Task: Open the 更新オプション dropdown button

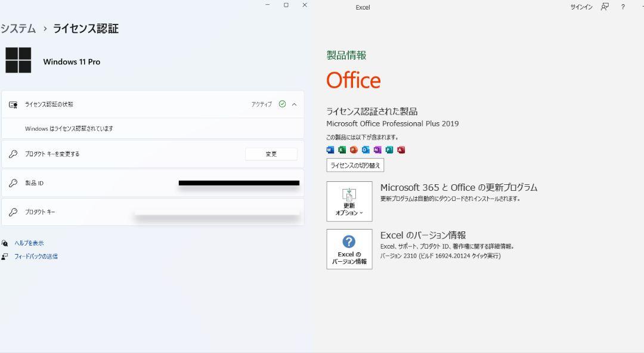Action: point(349,202)
